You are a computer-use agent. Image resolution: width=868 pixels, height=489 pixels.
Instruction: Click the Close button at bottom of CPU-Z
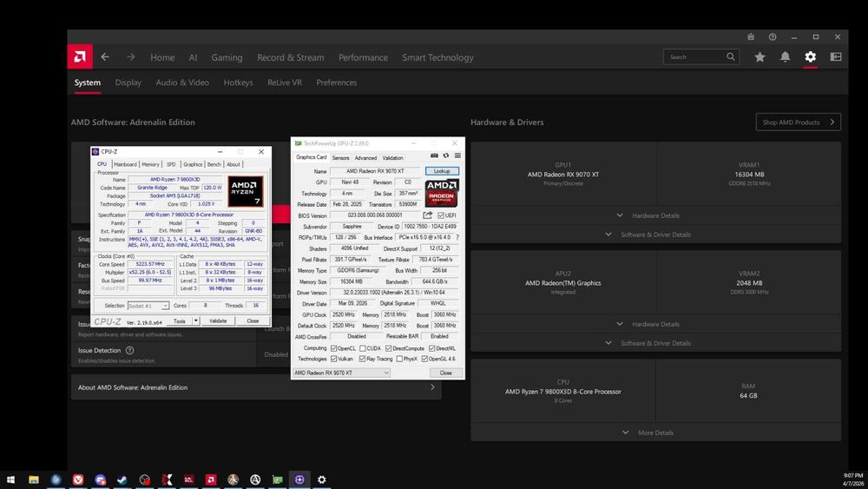click(253, 320)
